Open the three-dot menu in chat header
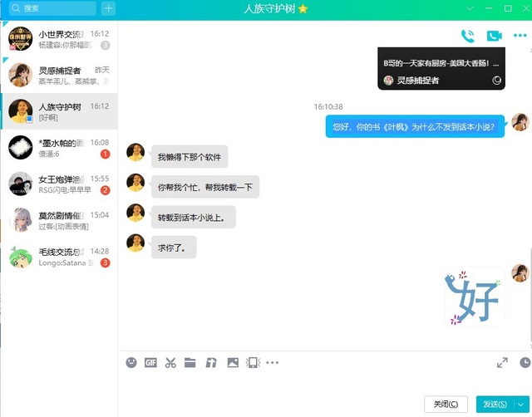Screen dimensions: 532x417 click(520, 36)
